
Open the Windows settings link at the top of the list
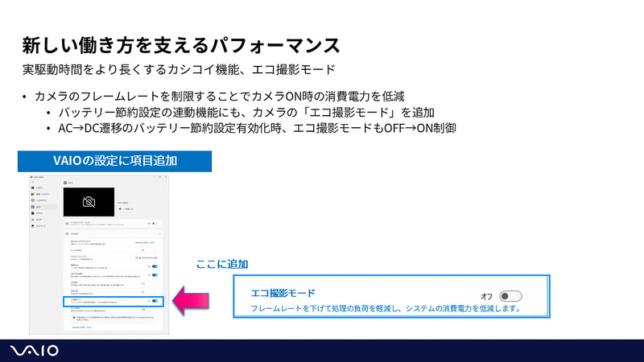(x=145, y=243)
